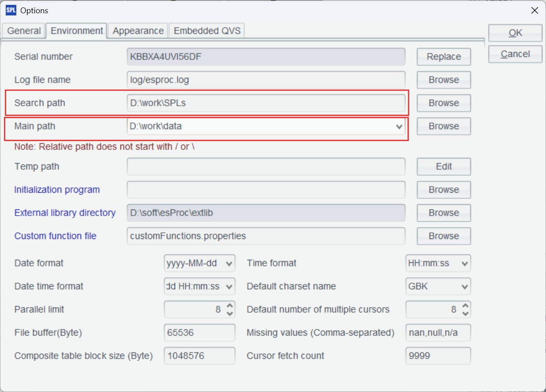Open the Appearance tab
The height and width of the screenshot is (392, 546).
(x=138, y=31)
